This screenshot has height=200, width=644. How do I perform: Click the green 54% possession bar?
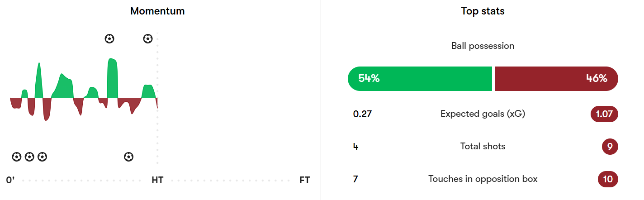[420, 79]
